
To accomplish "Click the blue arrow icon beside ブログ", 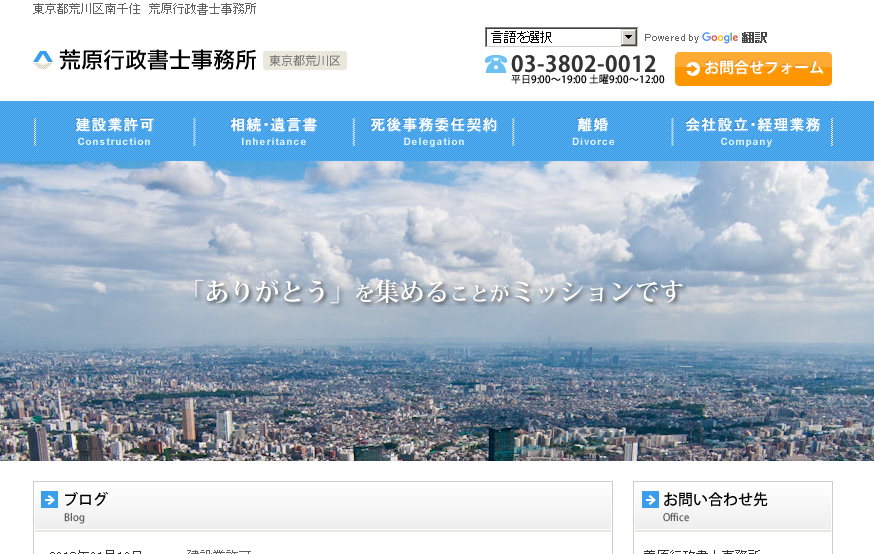I will [x=50, y=500].
